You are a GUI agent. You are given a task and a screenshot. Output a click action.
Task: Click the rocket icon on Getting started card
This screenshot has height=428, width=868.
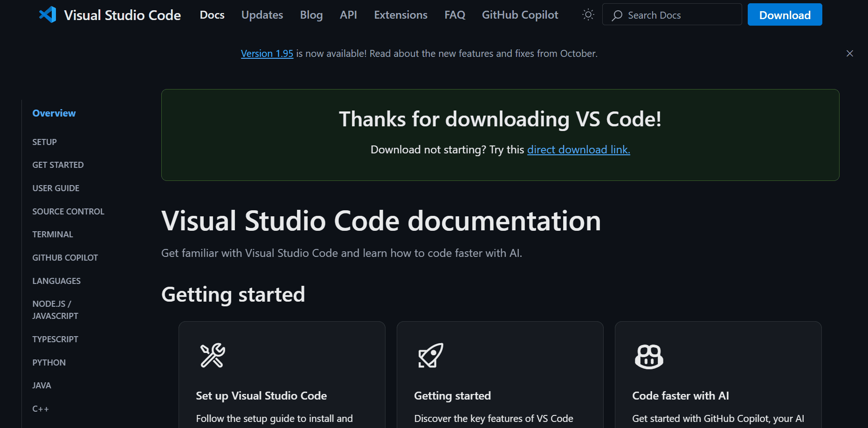coord(431,356)
